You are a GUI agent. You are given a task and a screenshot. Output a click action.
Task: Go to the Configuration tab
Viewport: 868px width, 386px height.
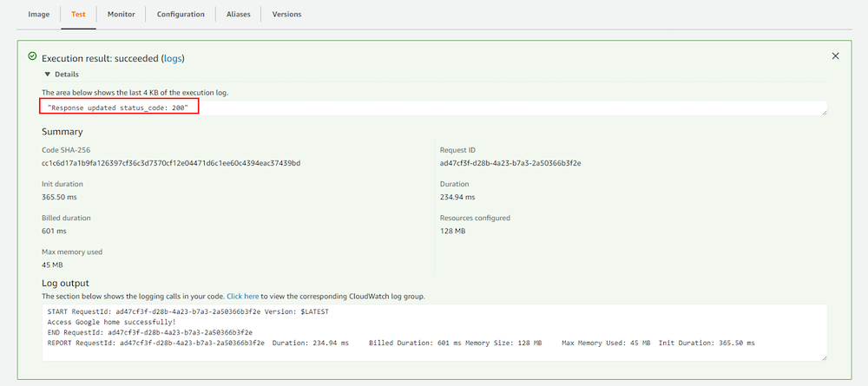tap(181, 15)
